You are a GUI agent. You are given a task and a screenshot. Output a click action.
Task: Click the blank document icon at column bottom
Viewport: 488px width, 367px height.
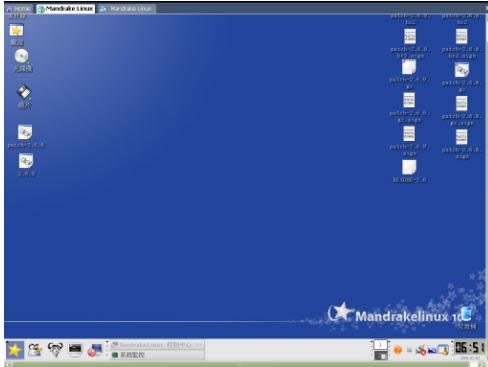click(x=409, y=167)
